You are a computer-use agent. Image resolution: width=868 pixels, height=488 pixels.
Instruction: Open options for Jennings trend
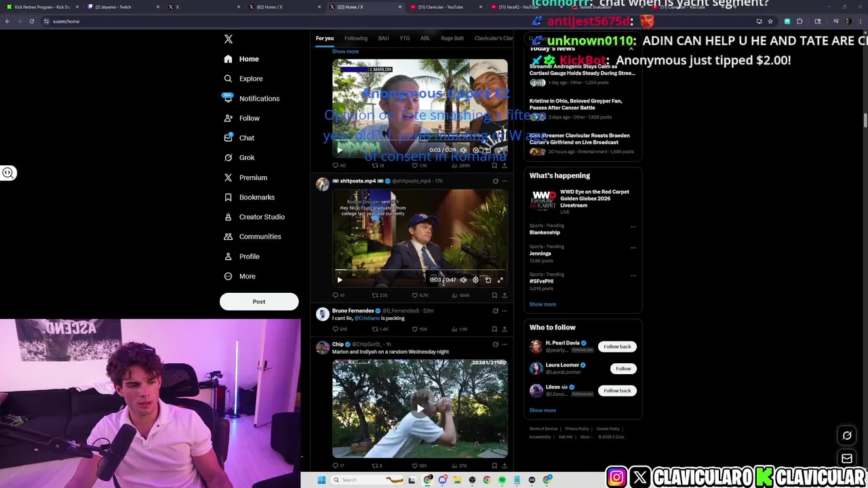[633, 247]
